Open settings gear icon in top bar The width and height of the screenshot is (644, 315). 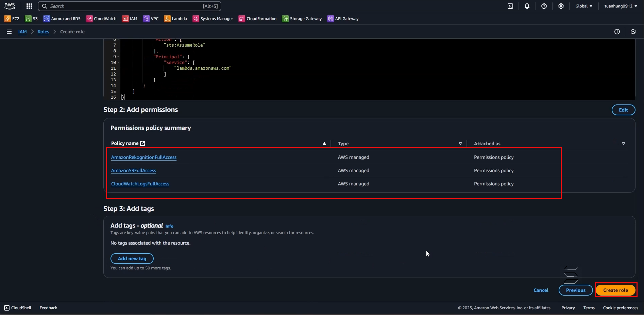point(561,6)
